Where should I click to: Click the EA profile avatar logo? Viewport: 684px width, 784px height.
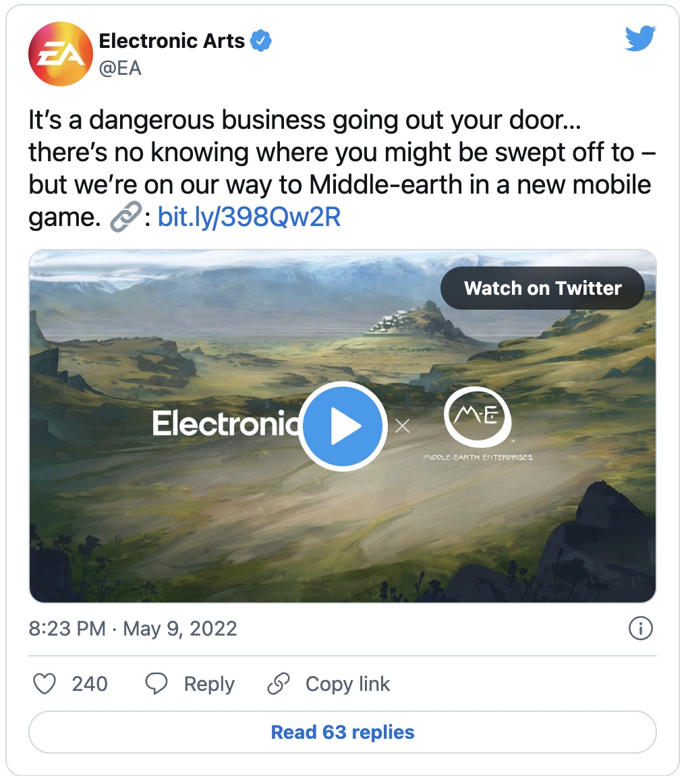click(x=60, y=54)
